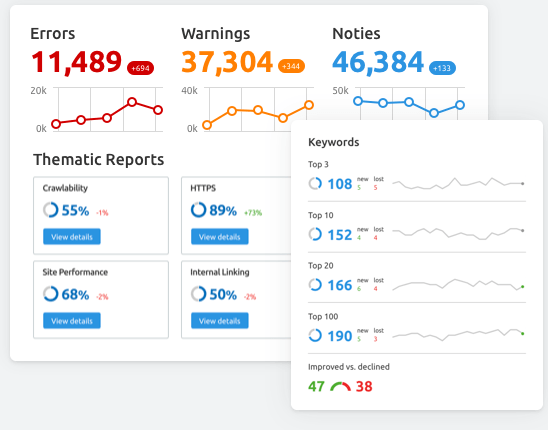Viewport: 548px width, 430px height.
Task: Click the Top 10 sparkline trend chart
Action: (458, 234)
